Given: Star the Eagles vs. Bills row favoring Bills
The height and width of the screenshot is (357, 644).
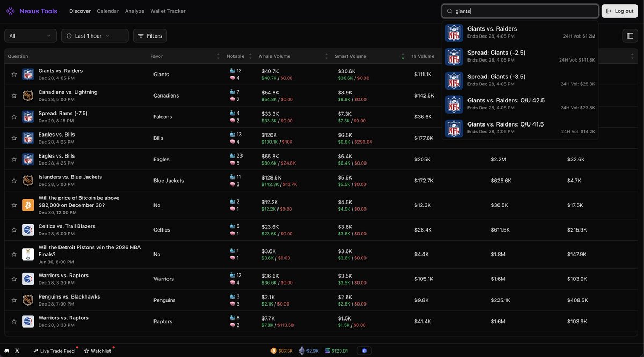Looking at the screenshot, I should tap(14, 138).
